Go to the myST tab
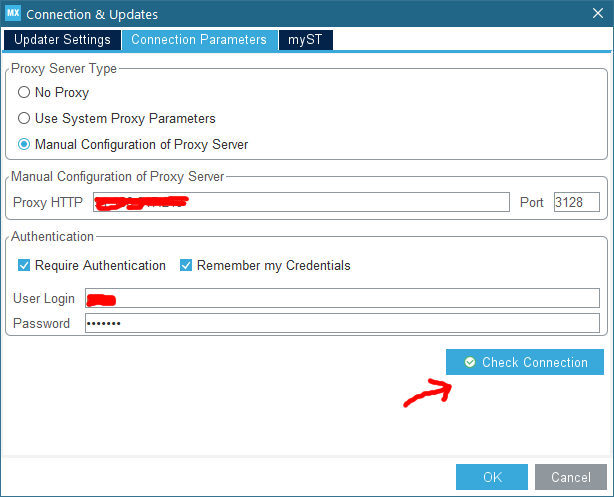Viewport: 614px width, 497px height. (x=306, y=40)
